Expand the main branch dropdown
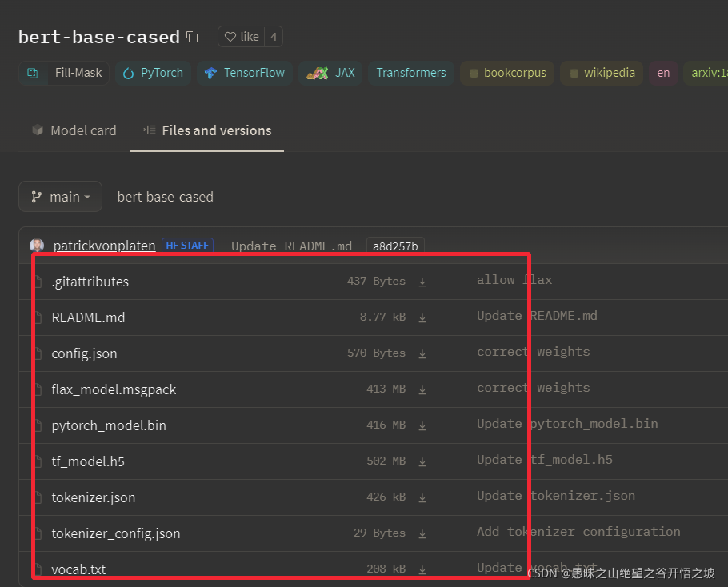The width and height of the screenshot is (728, 587). [x=60, y=197]
